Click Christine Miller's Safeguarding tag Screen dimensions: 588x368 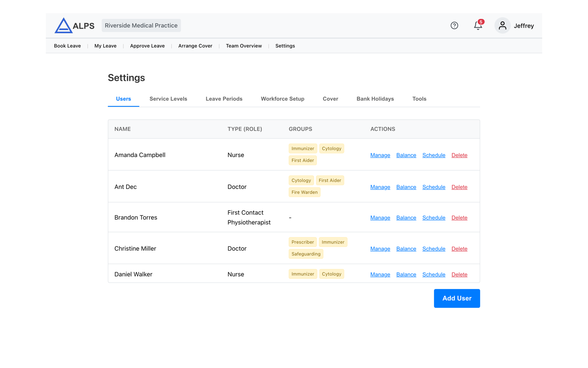306,254
